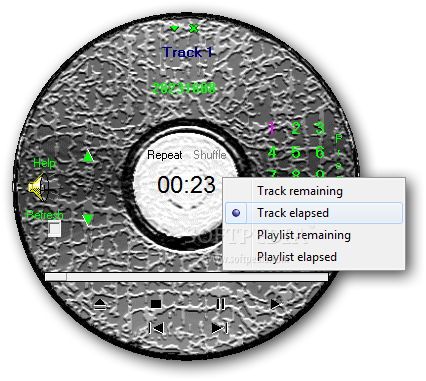426x381 pixels.
Task: Skip to the previous track
Action: (x=156, y=328)
